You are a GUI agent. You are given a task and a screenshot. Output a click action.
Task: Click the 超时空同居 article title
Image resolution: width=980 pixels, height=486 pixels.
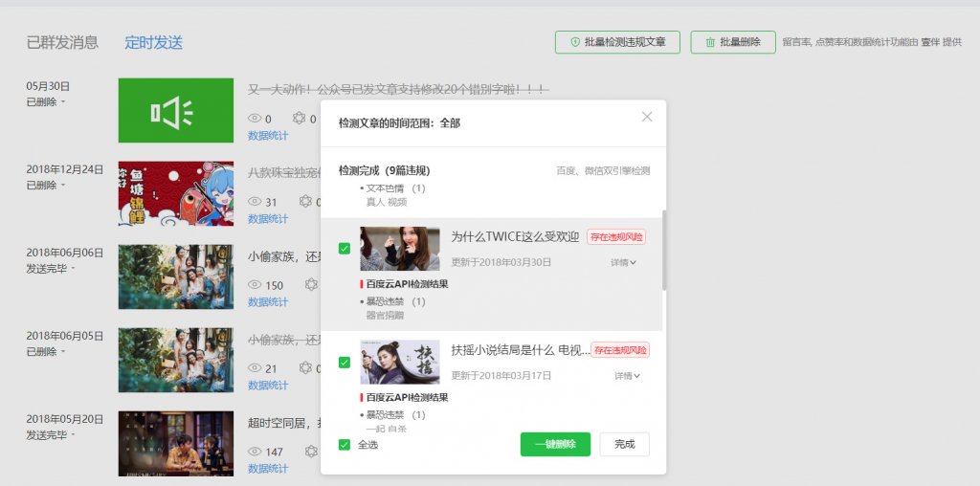click(284, 422)
